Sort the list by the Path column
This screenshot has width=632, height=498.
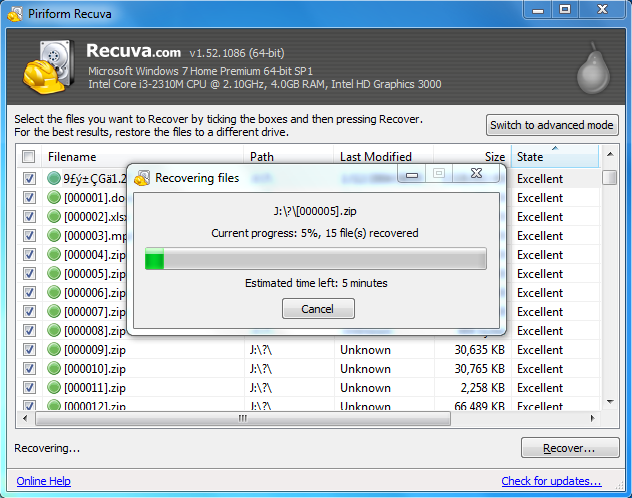[x=289, y=157]
